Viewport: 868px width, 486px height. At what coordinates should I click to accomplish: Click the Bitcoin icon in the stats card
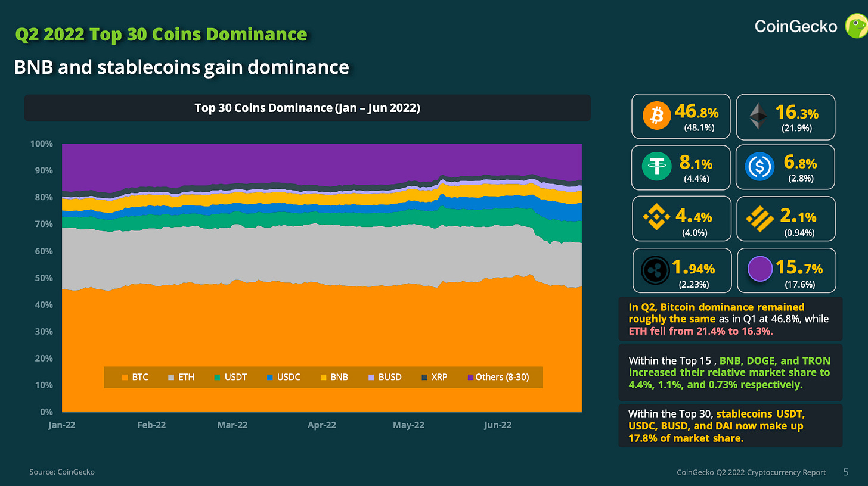click(x=657, y=116)
